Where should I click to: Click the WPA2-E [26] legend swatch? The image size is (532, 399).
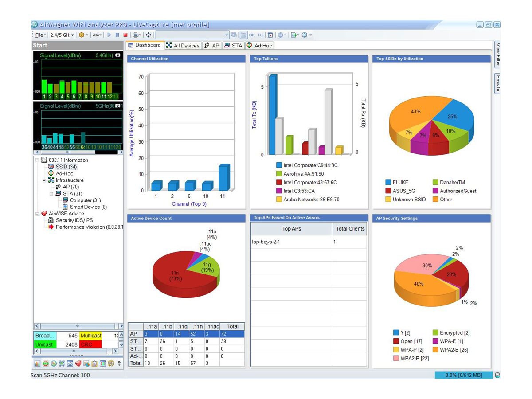pos(435,350)
